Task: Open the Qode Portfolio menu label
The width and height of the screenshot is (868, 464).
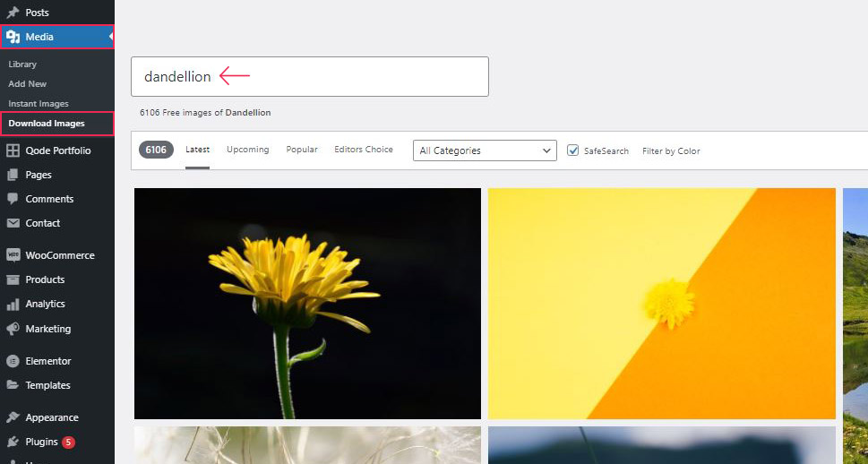Action: (58, 150)
